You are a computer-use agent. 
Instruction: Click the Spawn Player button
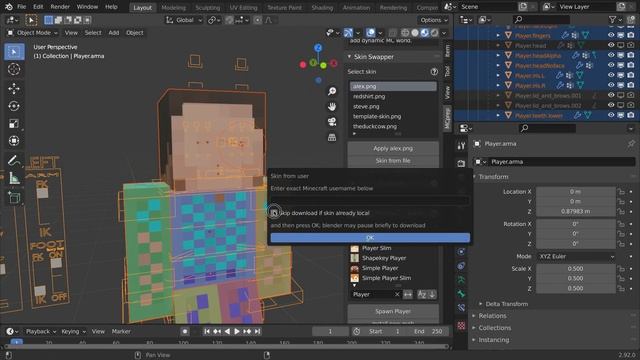click(x=393, y=311)
